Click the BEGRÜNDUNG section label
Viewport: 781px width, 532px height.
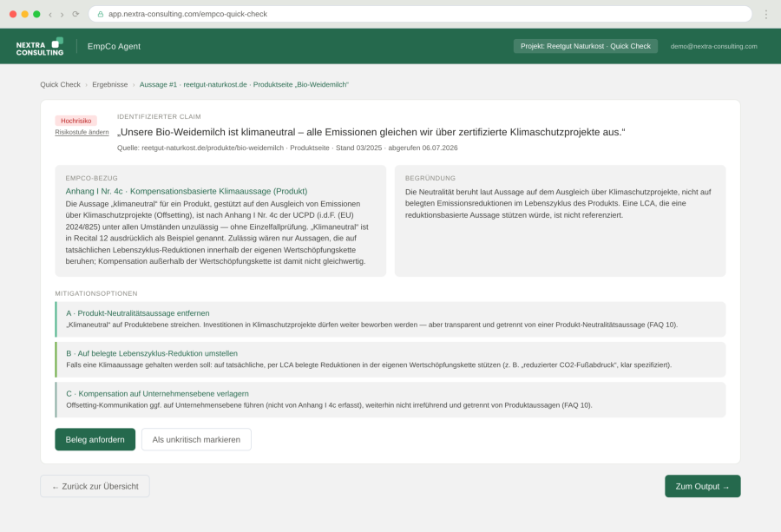[x=430, y=178]
